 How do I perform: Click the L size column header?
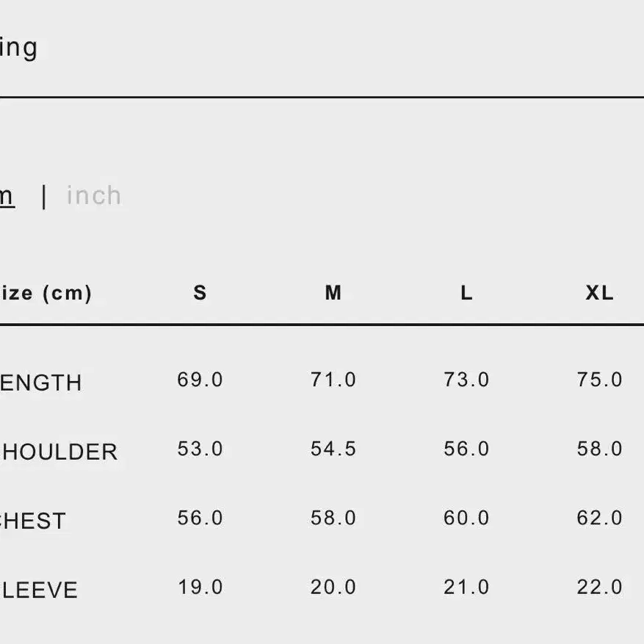coord(466,293)
